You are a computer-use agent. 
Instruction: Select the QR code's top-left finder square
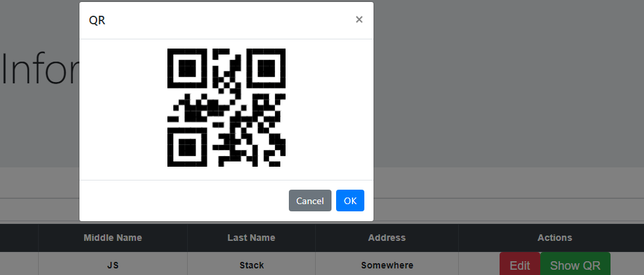187,68
